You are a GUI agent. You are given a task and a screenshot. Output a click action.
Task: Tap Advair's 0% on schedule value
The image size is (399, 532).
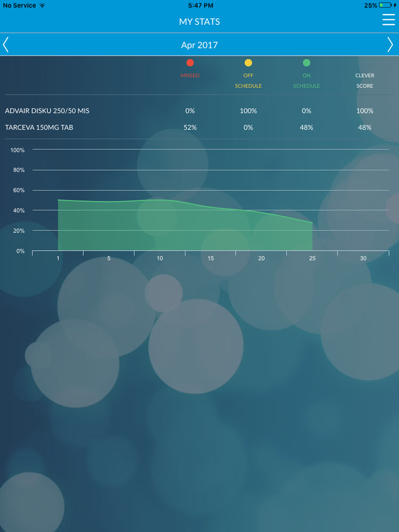pos(306,111)
